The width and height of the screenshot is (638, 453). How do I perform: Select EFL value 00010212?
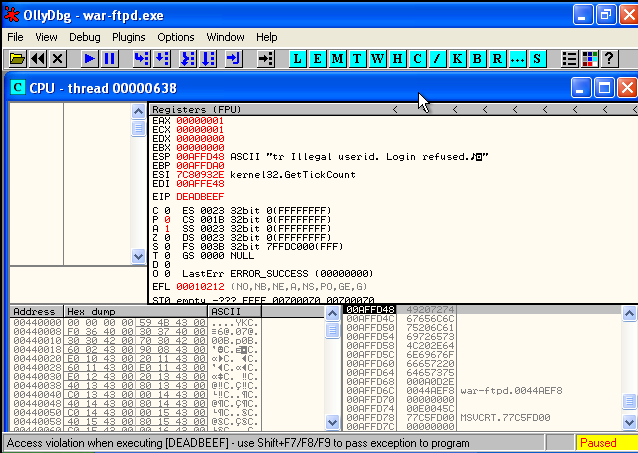click(200, 287)
